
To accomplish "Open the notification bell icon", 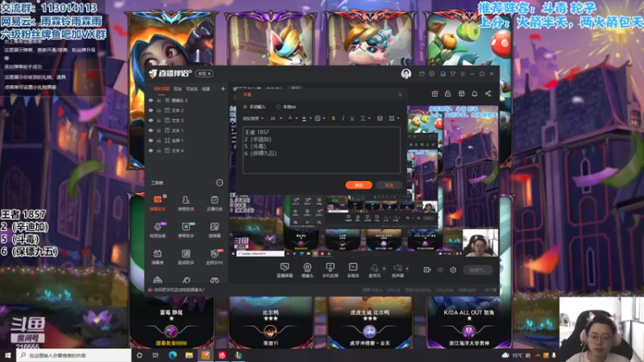I will [474, 93].
